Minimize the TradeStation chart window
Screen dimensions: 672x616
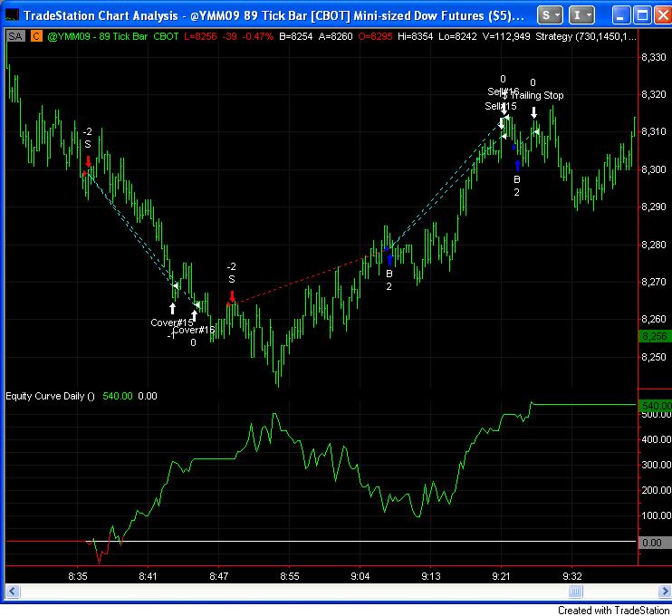[x=620, y=15]
